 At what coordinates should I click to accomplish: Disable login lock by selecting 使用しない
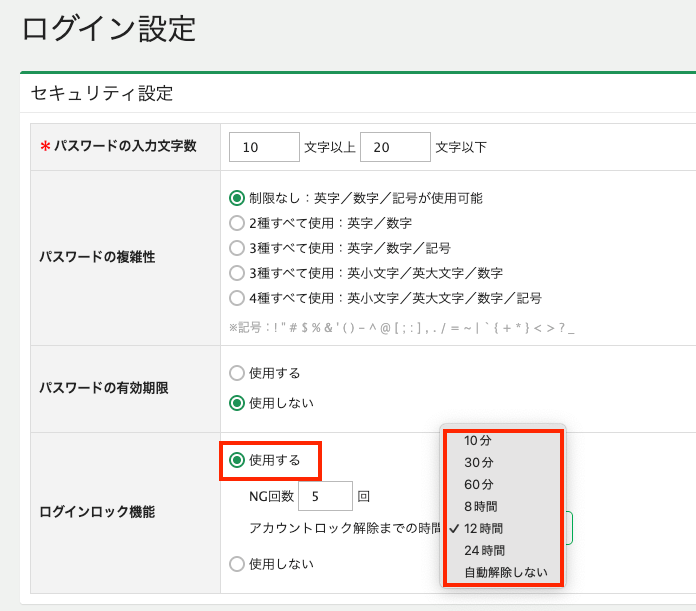(x=237, y=563)
